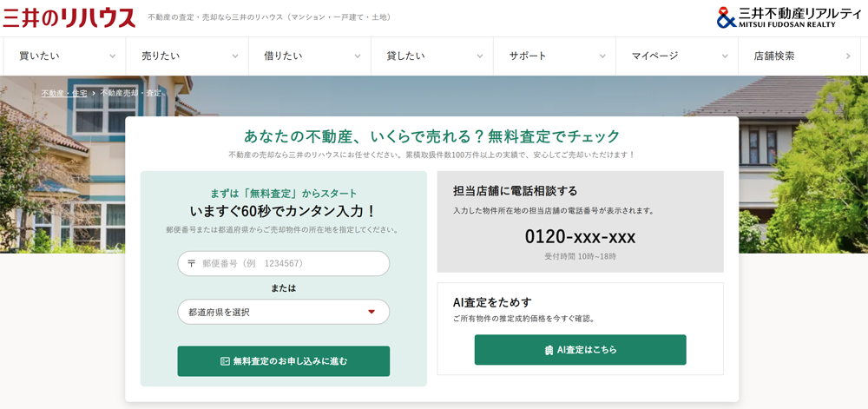This screenshot has height=409, width=868.
Task: Open the サポート menu
Action: pyautogui.click(x=554, y=56)
